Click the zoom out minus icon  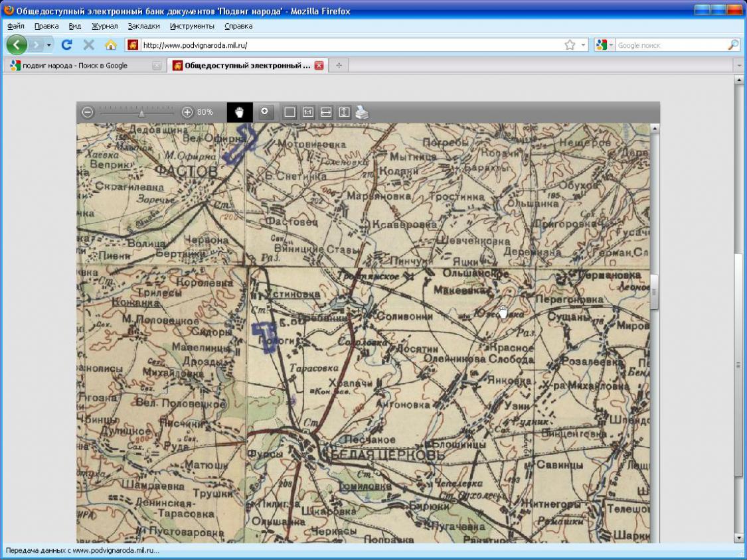pyautogui.click(x=87, y=112)
